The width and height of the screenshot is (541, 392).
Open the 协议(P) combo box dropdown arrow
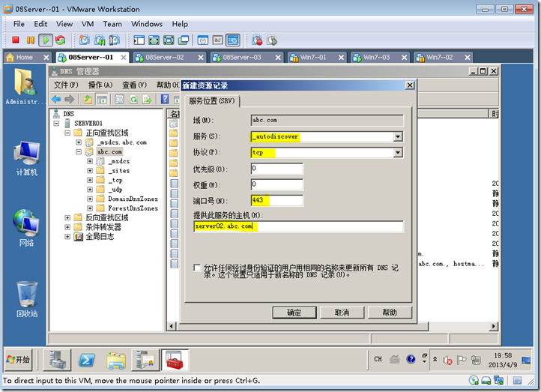click(398, 152)
